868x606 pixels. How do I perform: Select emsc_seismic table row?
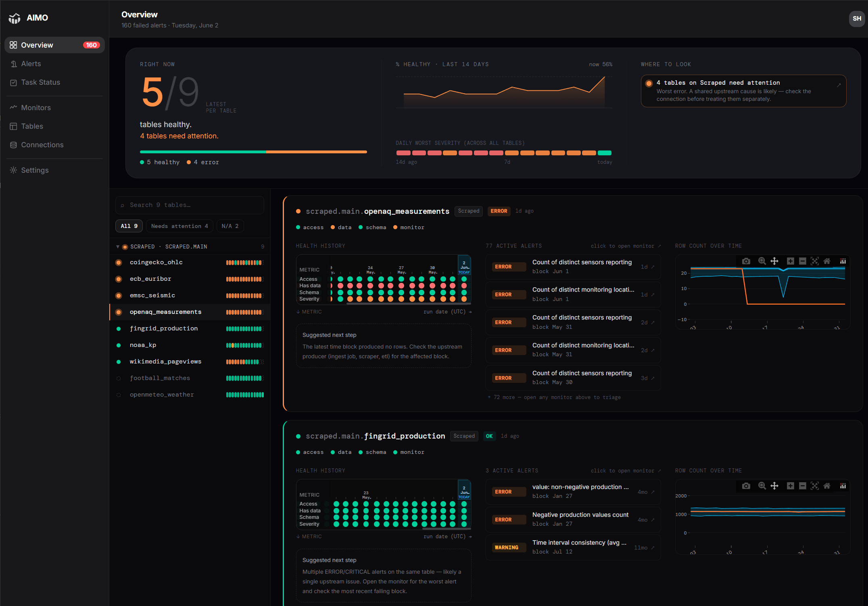[190, 296]
